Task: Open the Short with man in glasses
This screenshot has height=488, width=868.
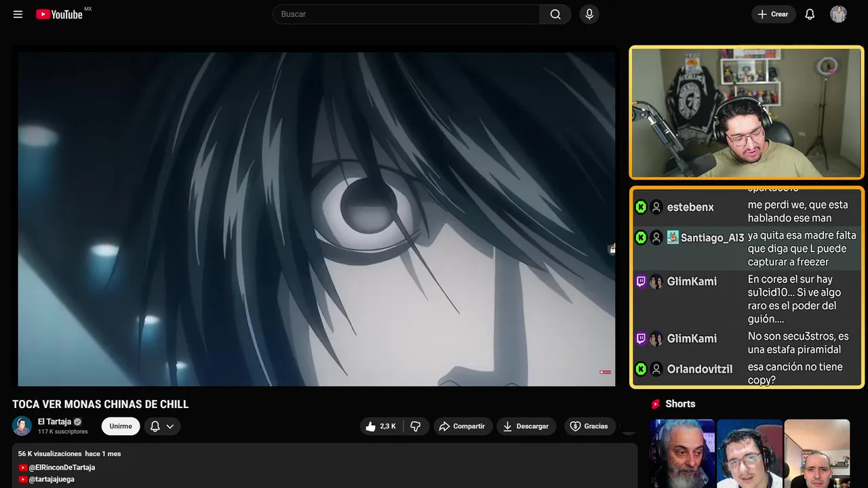Action: click(749, 453)
